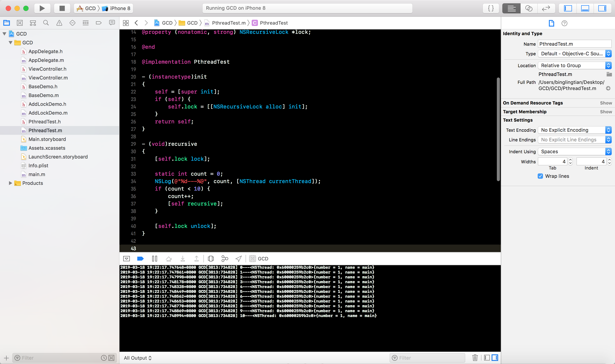Open the Breakpoint navigator

click(99, 23)
